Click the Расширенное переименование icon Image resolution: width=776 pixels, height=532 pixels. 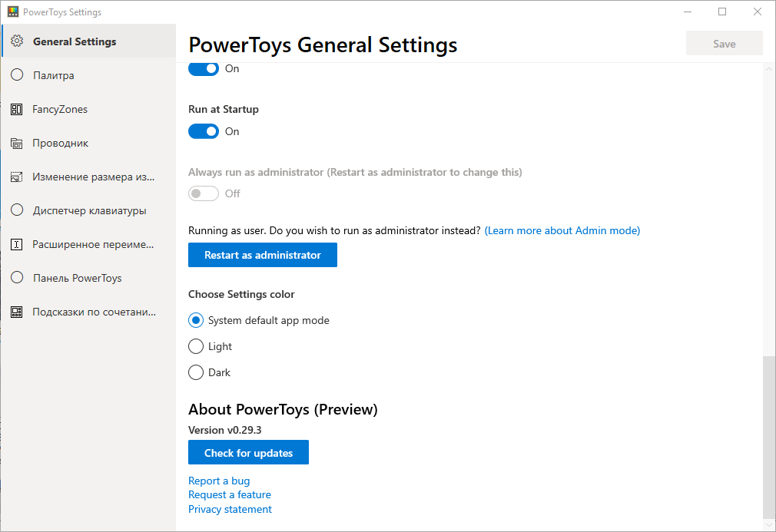tap(17, 244)
